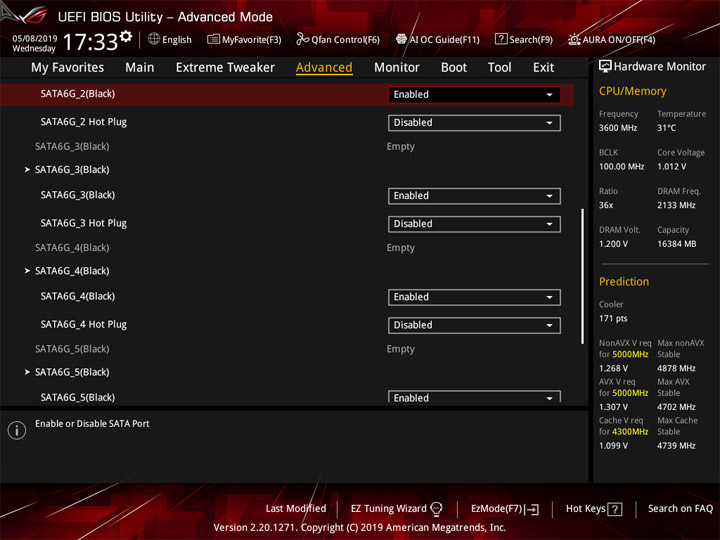The width and height of the screenshot is (720, 540).
Task: Launch EZ Tuning Wizard
Action: tap(396, 509)
